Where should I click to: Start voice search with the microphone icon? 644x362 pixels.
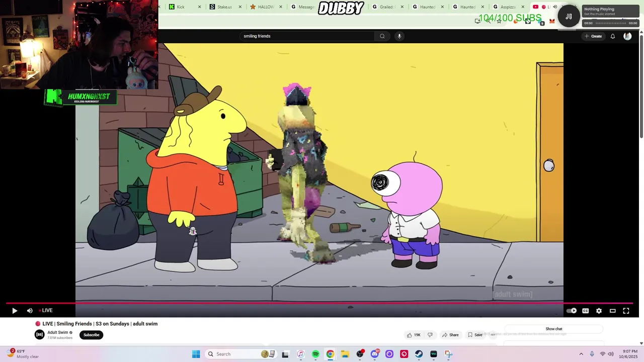point(399,36)
